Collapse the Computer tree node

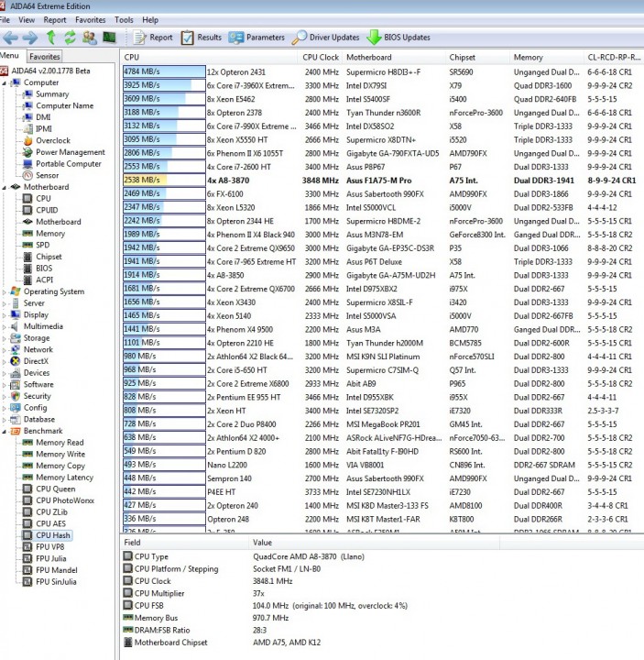click(5, 82)
